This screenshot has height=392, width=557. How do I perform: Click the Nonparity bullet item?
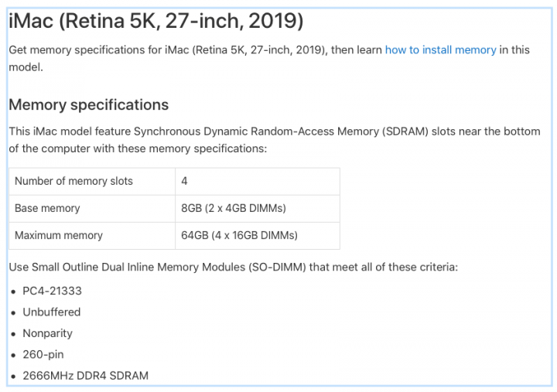click(48, 333)
